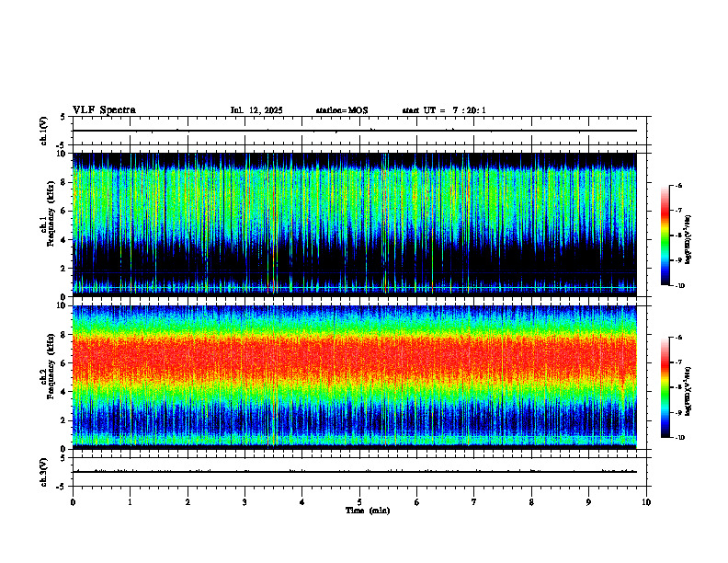Select the date text "Jul. 12, 2025"

[256, 110]
